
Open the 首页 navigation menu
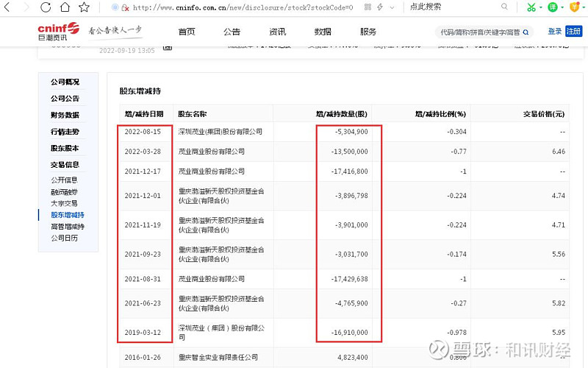(x=187, y=32)
